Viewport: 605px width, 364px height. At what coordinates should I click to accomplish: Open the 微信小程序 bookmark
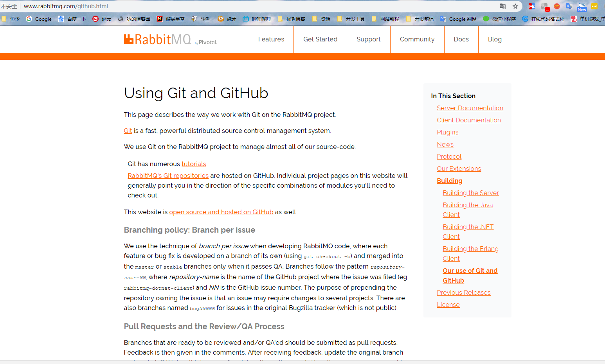pyautogui.click(x=499, y=19)
